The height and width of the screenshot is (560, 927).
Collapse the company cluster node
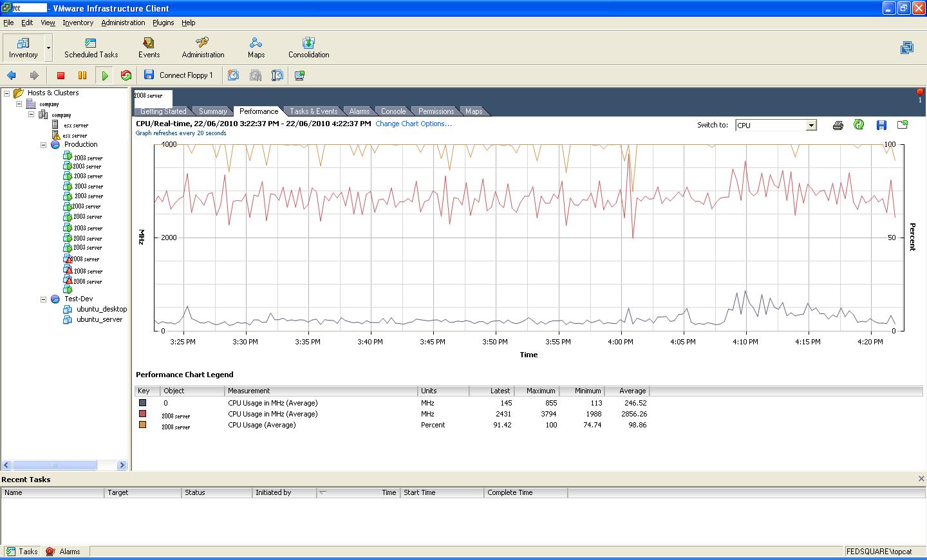31,115
